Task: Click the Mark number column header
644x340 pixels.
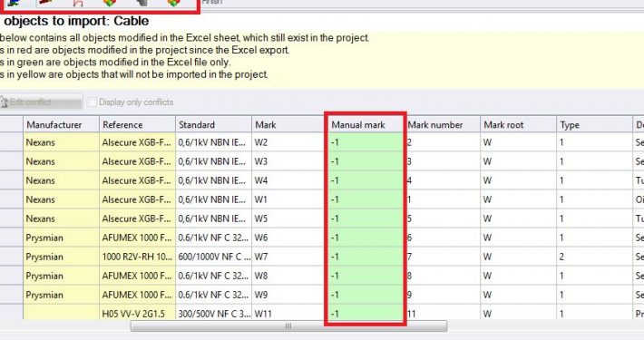Action: [442, 124]
